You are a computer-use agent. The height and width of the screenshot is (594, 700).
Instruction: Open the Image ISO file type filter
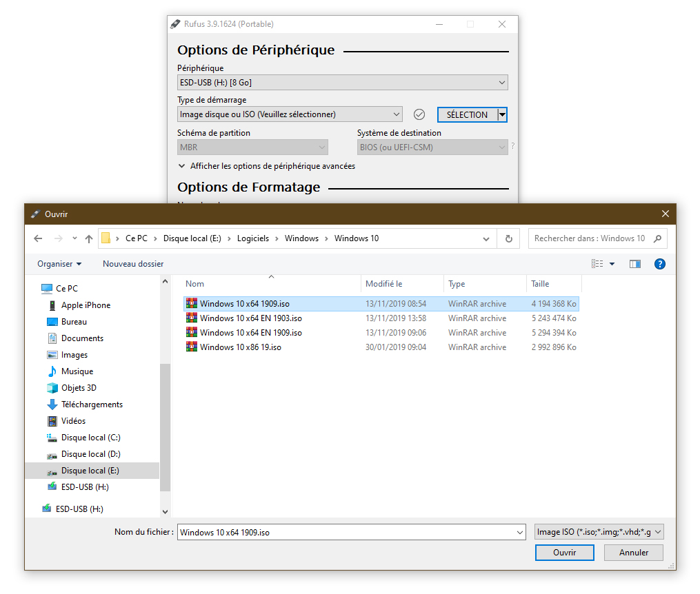[599, 532]
